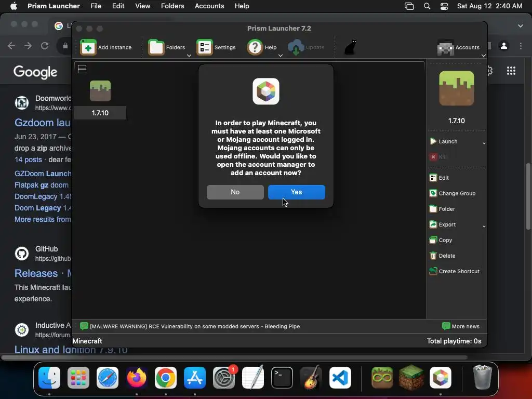Click the Google logo in Chrome
Screen dimensions: 532x399
(35, 72)
